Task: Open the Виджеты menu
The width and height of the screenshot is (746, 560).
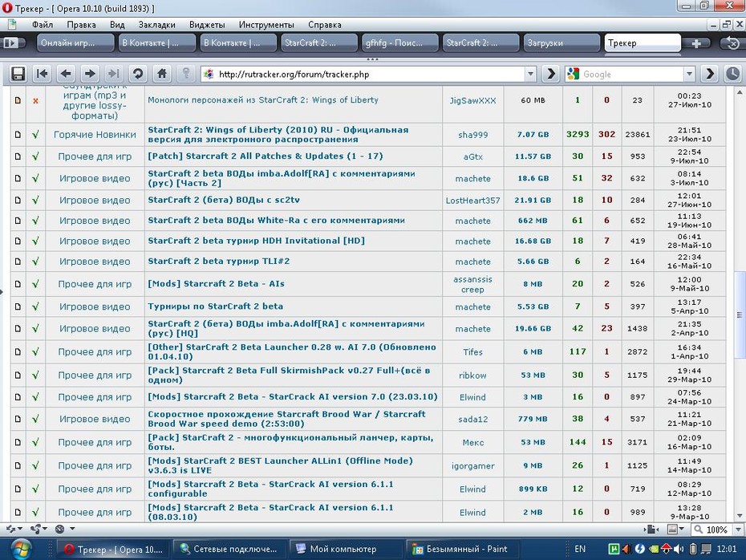Action: [207, 25]
